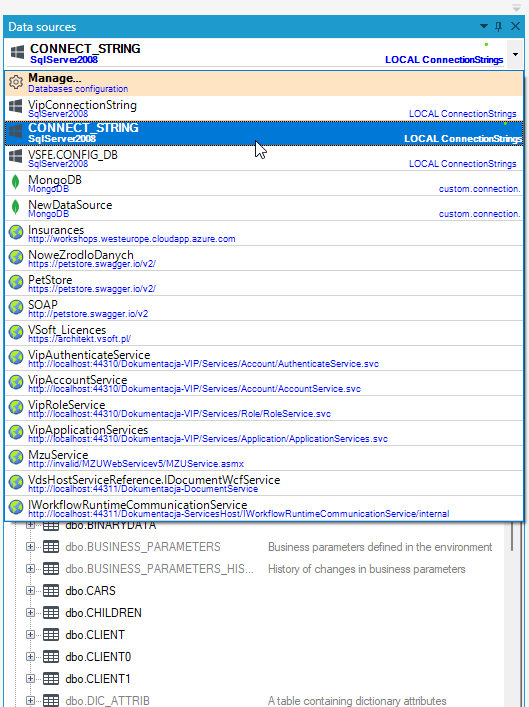
Task: Click the vertical scrollbar of table list
Action: [512, 537]
